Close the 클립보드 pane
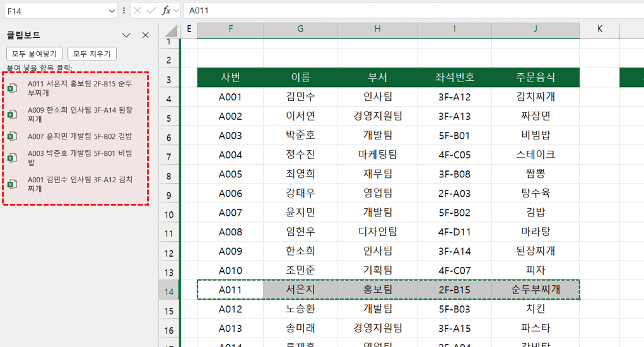Screen dimensions: 644x347 click(145, 35)
